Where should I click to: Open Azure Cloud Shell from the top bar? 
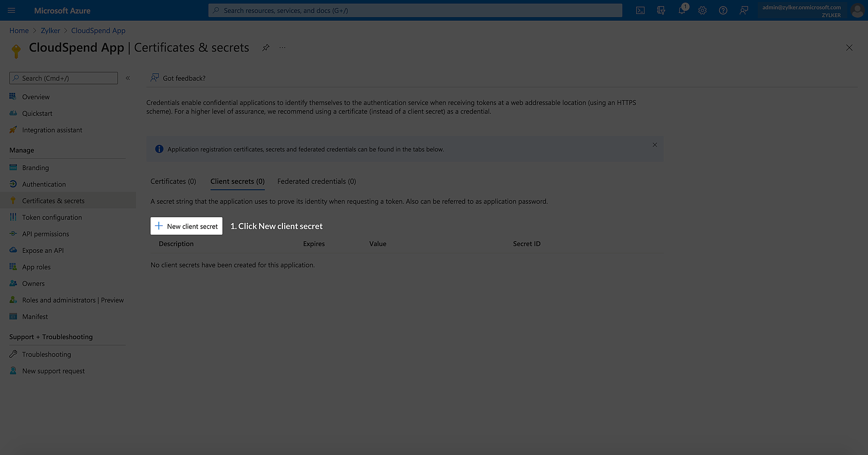coord(640,10)
